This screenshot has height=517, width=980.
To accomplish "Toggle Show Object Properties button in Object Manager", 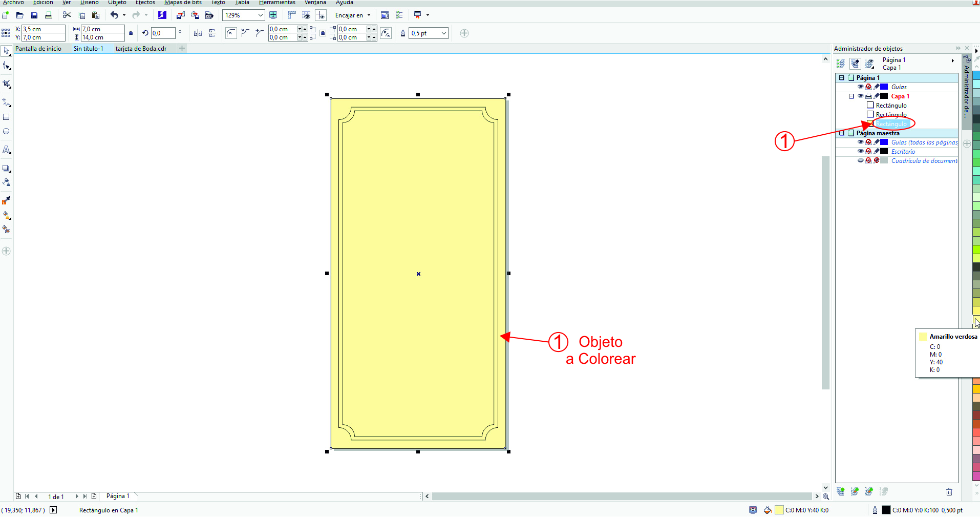I will tap(841, 64).
